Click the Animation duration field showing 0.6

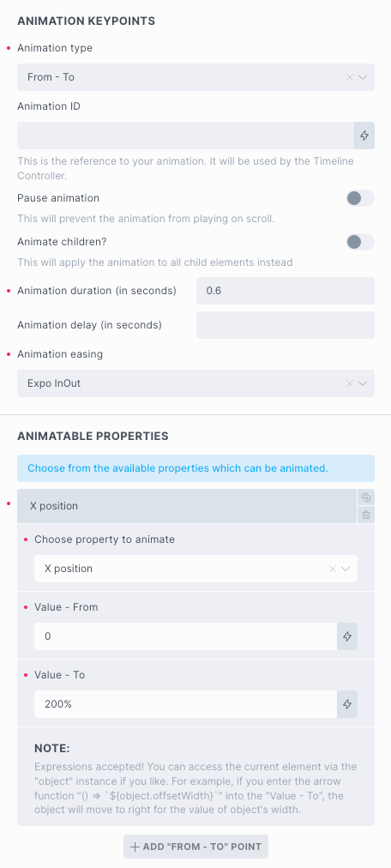click(286, 291)
